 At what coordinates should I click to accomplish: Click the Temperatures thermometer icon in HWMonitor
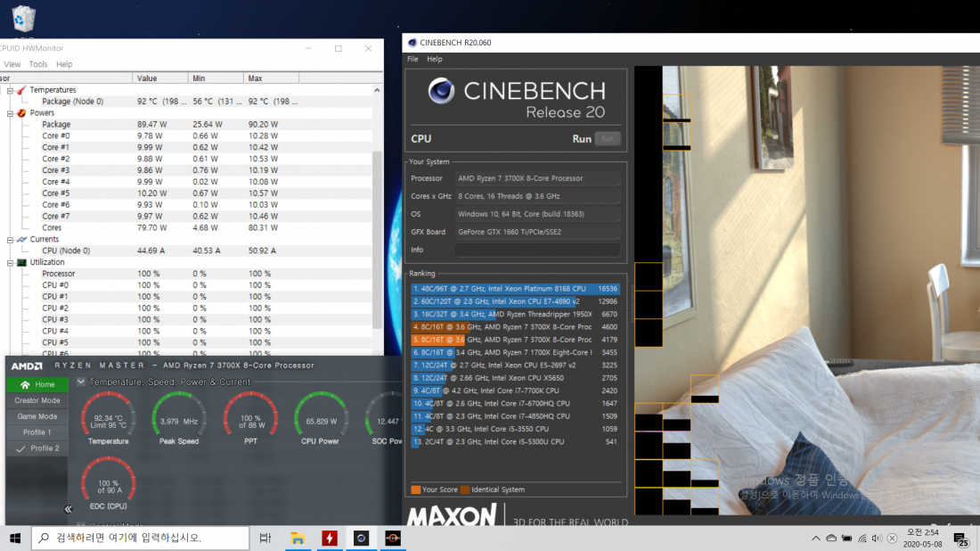point(21,90)
